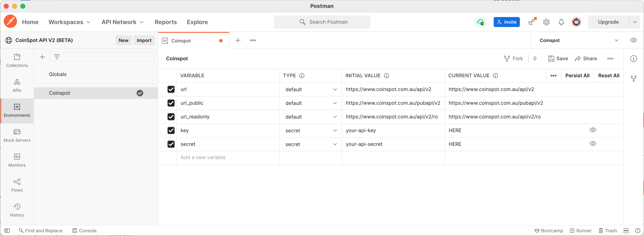Screen dimensions: 644x236
Task: Click the Import button
Action: 144,40
